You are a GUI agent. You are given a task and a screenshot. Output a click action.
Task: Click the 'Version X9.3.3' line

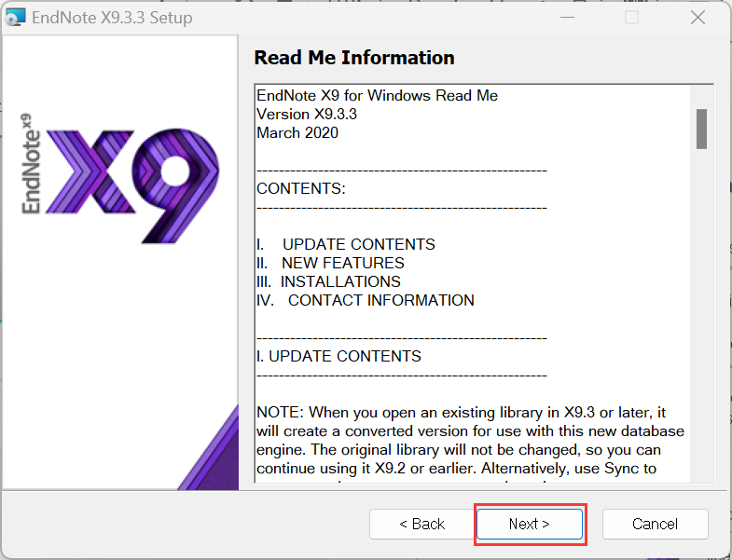pyautogui.click(x=307, y=114)
